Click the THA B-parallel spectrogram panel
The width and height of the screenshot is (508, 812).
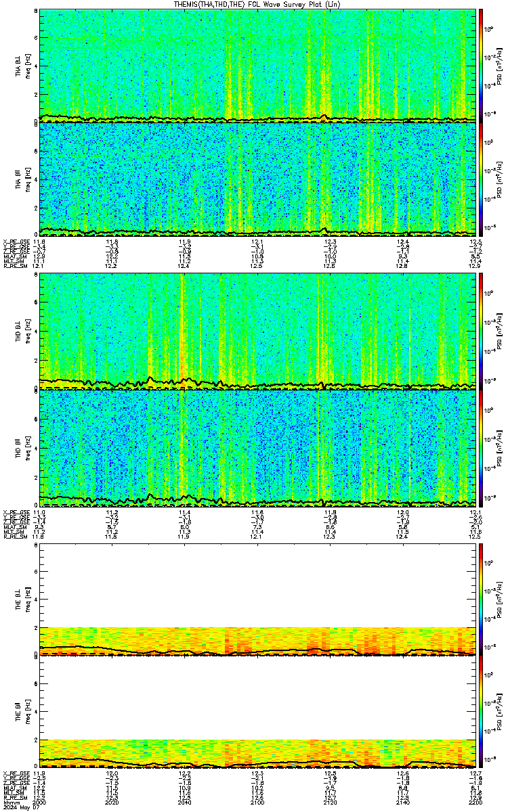[x=258, y=179]
